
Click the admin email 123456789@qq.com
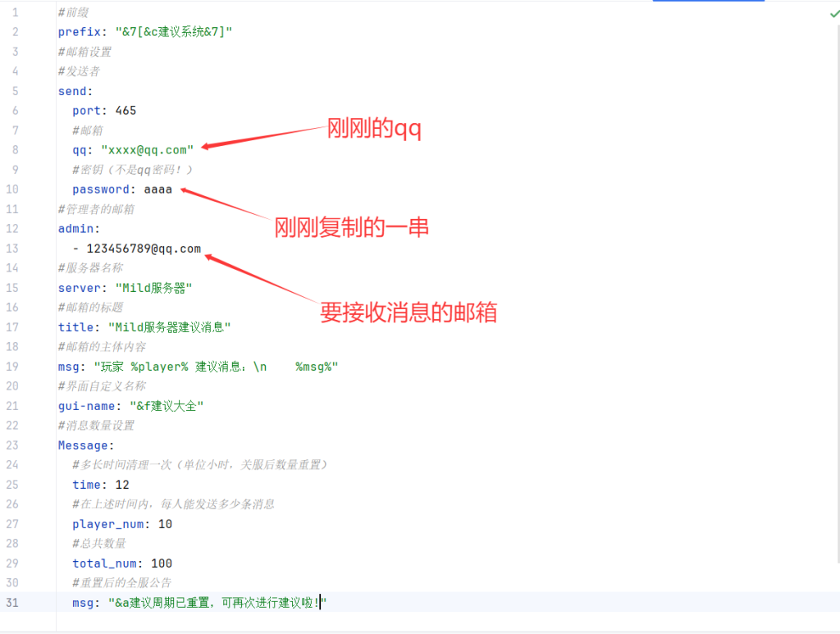tap(143, 249)
